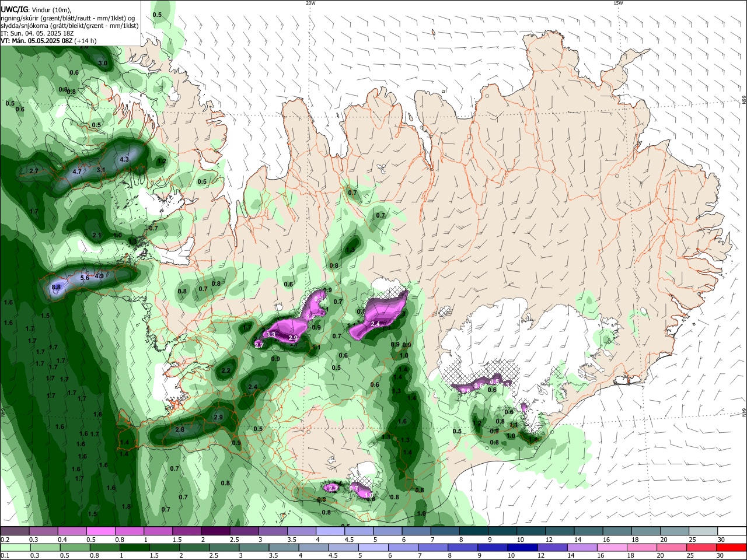
Task: Click the light grey snow swatch labeled 25
Action: [703, 531]
